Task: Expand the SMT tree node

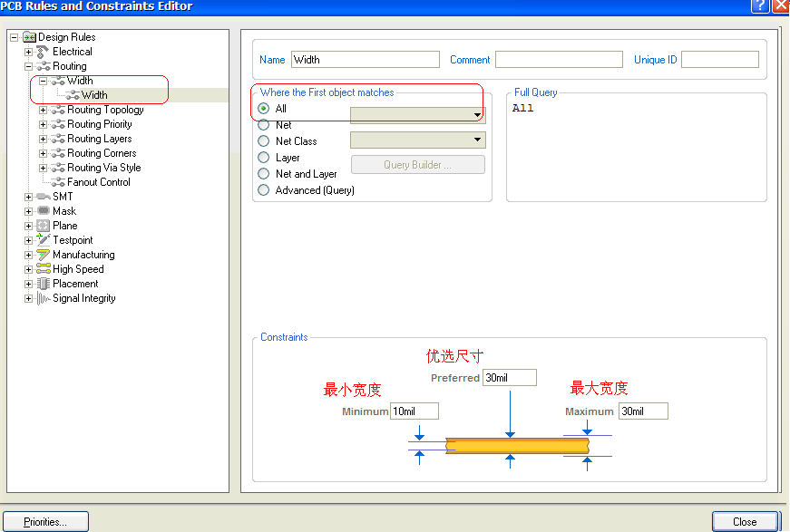Action: (29, 198)
